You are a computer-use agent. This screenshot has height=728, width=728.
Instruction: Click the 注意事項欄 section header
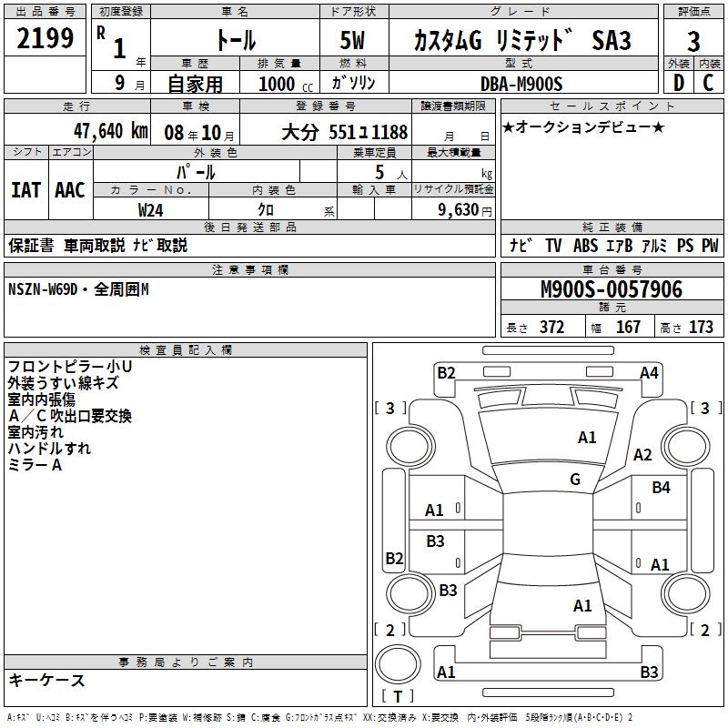point(249,269)
